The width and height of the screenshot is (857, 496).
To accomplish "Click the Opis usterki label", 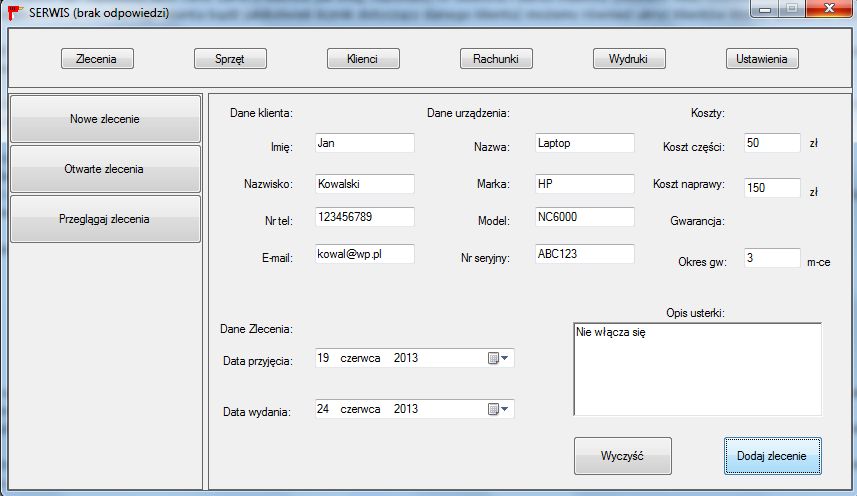I will 695,313.
